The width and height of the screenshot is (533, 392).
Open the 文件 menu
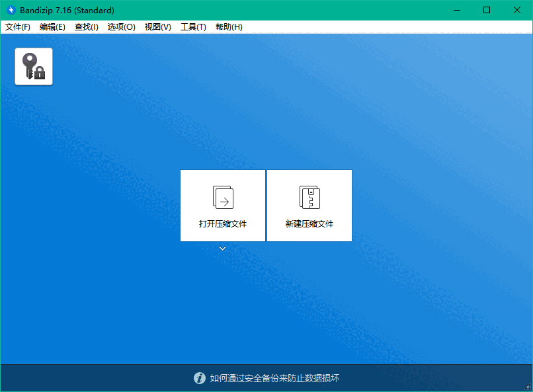[18, 27]
